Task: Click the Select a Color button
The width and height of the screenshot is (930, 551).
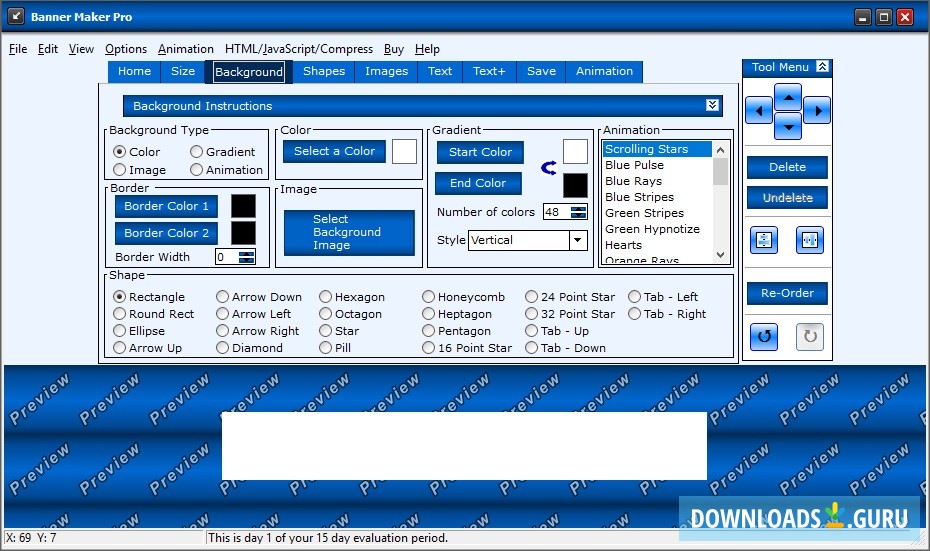Action: click(335, 151)
